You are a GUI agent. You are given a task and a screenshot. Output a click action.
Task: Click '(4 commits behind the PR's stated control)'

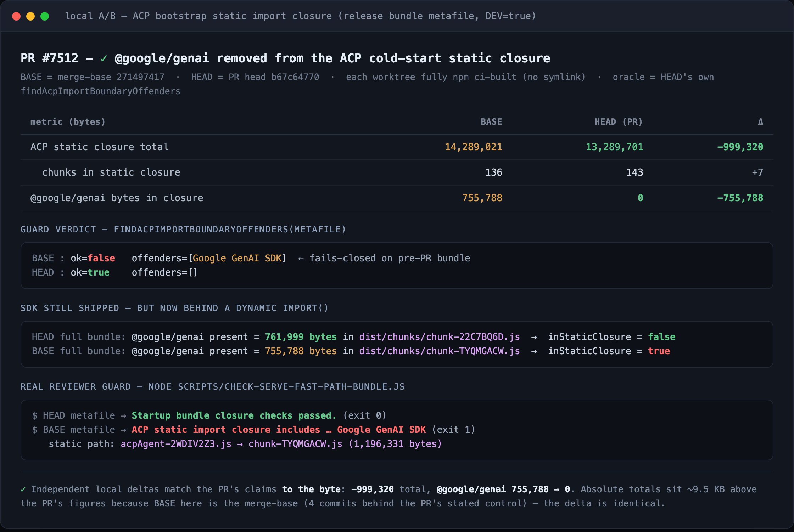415,504
